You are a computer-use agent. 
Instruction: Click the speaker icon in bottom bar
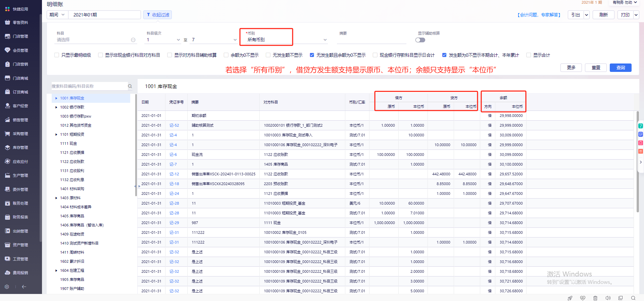[608, 298]
